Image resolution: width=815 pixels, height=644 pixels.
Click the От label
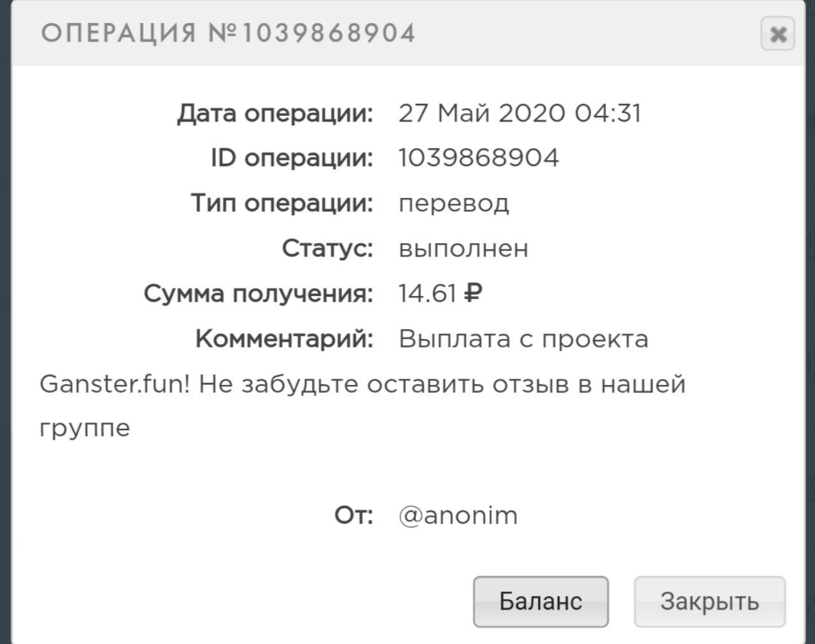click(353, 515)
